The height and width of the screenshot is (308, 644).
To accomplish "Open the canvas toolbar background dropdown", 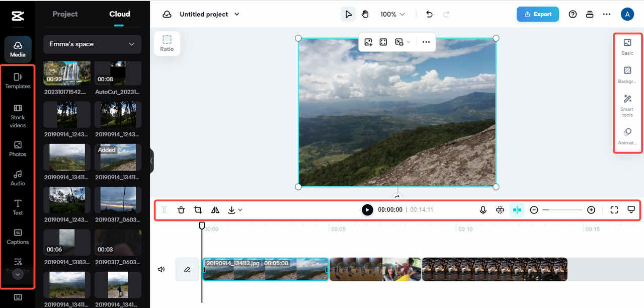I will point(403,42).
